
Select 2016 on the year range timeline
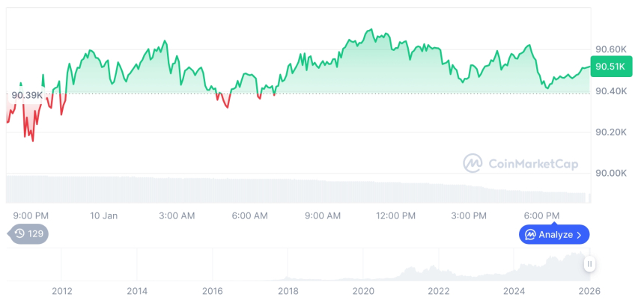coord(213,290)
